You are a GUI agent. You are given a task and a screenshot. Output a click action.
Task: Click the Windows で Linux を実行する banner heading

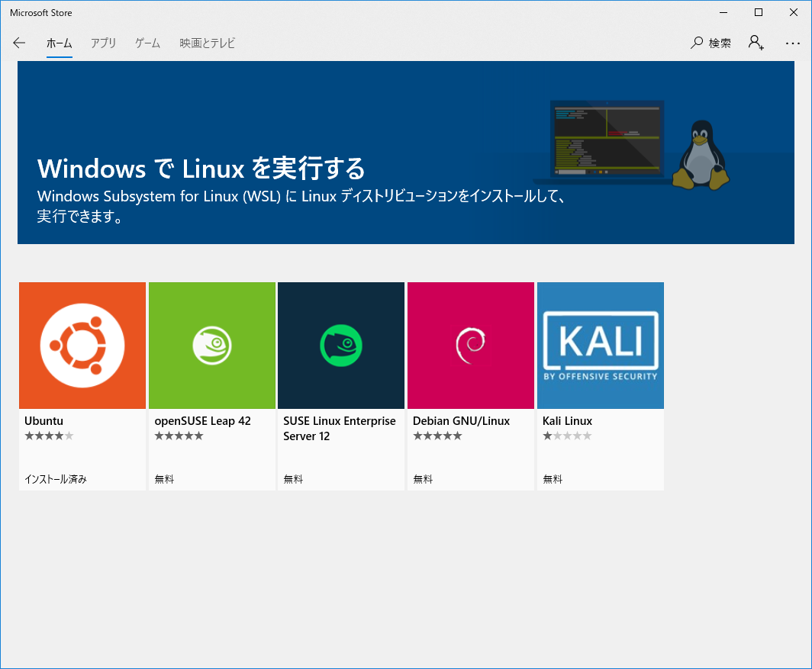[x=201, y=169]
